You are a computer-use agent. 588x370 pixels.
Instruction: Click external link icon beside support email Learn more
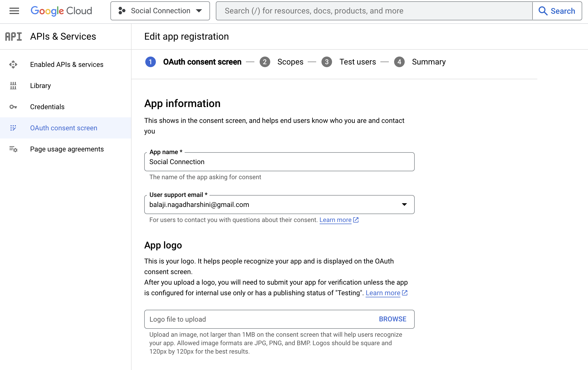click(x=356, y=220)
